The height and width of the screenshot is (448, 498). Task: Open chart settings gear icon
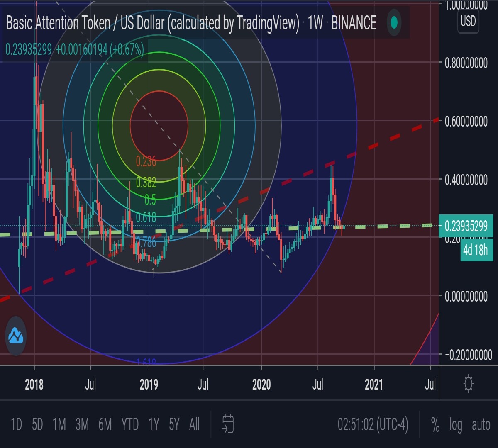[469, 383]
